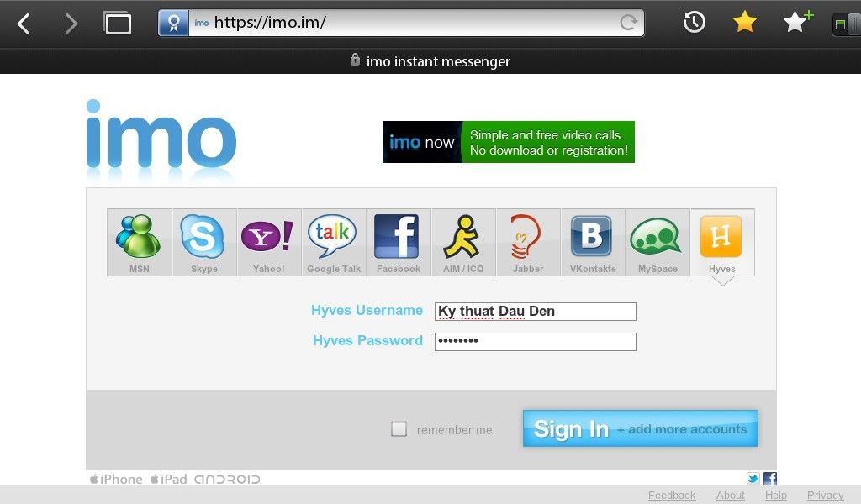Open the imo now video calls banner
This screenshot has width=861, height=504.
[x=509, y=142]
